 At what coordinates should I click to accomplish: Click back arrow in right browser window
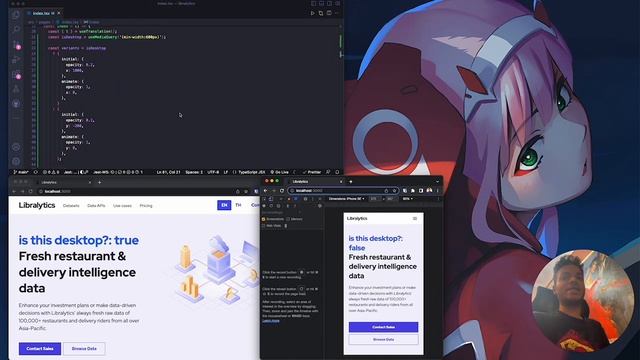coord(265,191)
